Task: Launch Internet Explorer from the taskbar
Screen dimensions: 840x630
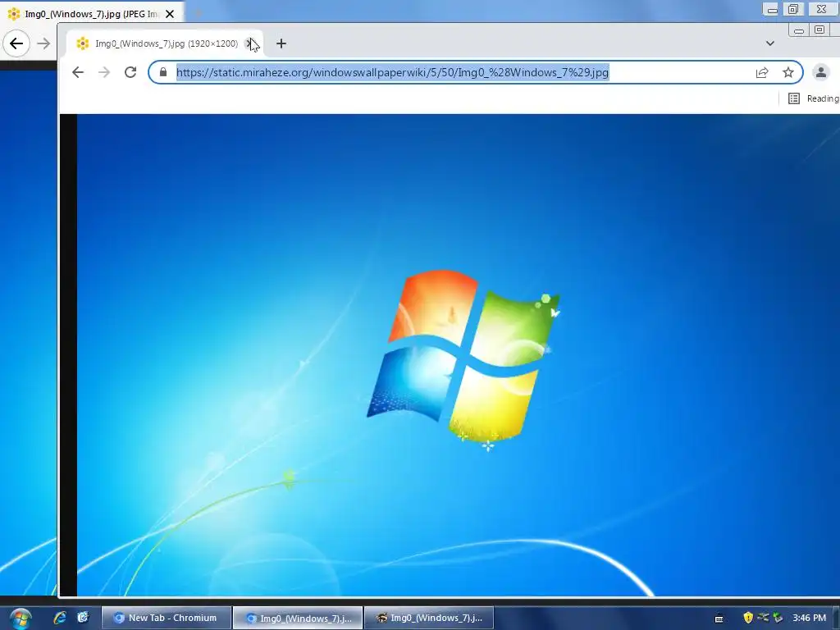Action: point(59,618)
